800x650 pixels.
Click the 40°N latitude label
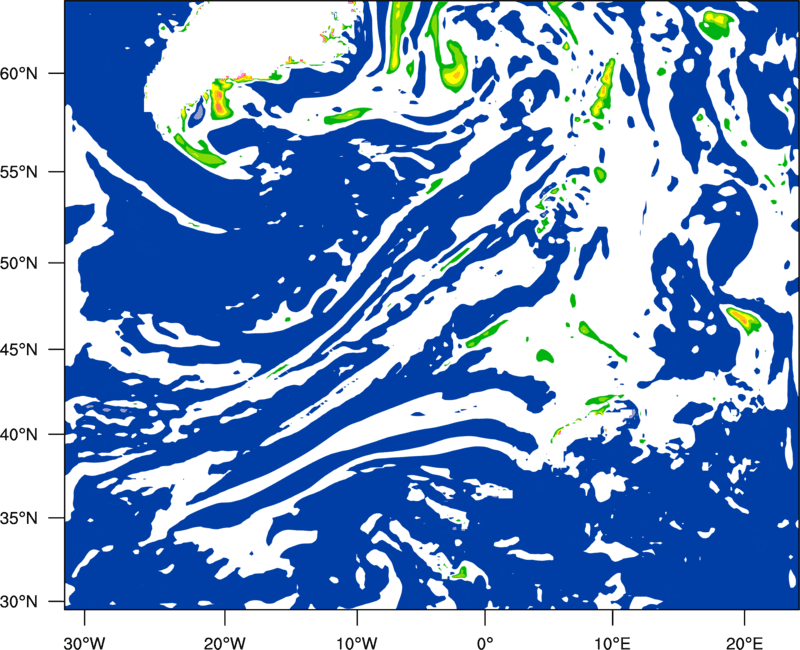[x=19, y=434]
